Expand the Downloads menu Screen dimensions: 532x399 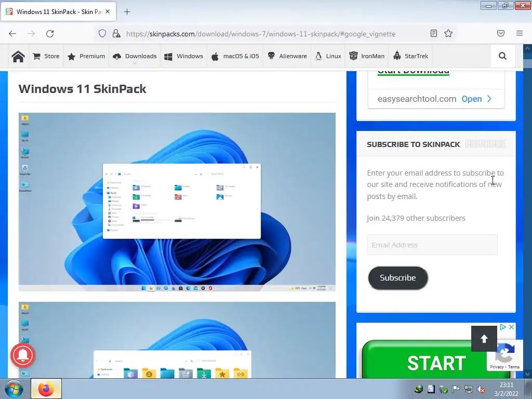click(135, 56)
